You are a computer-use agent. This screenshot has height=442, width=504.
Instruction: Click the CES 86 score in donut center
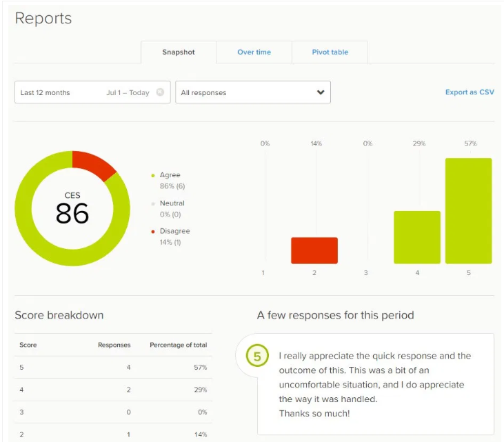point(72,209)
